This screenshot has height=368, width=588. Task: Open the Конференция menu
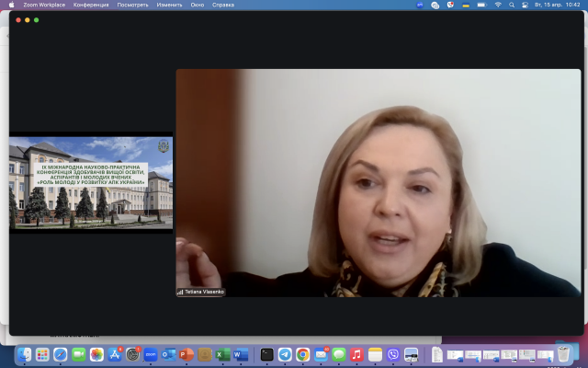(91, 5)
